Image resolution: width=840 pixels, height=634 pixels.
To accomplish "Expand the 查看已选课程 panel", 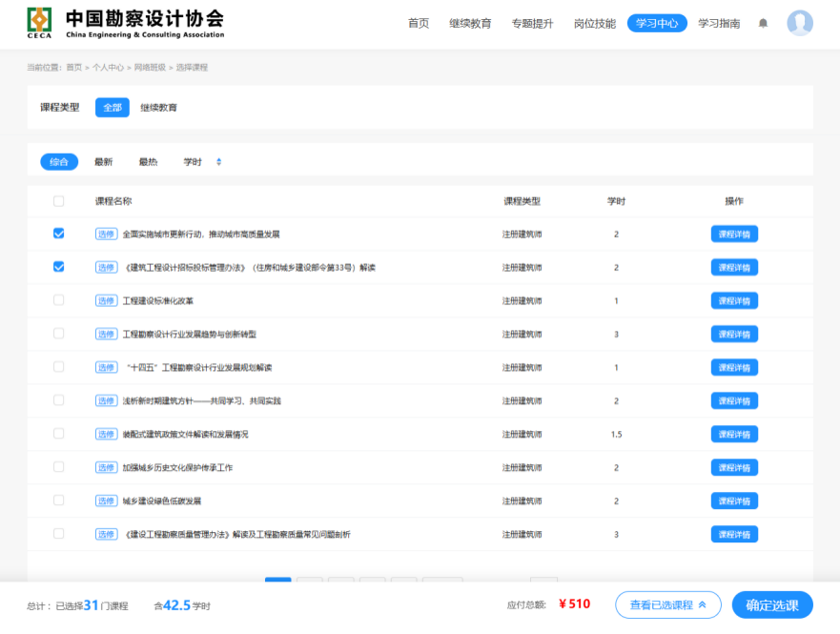I will [668, 604].
